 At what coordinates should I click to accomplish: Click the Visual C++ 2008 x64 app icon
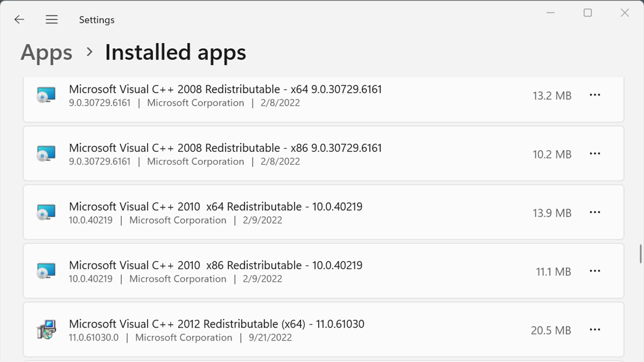pos(46,95)
